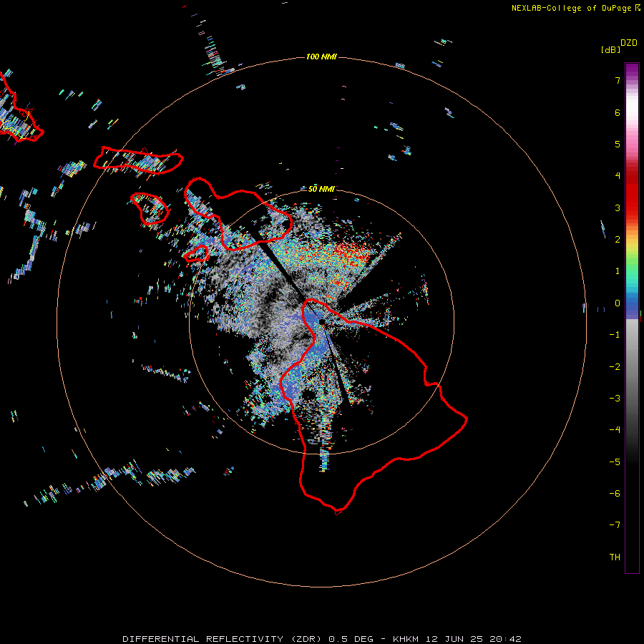This screenshot has height=644, width=644.
Task: Click the 5 value on color scale
Action: (x=618, y=144)
